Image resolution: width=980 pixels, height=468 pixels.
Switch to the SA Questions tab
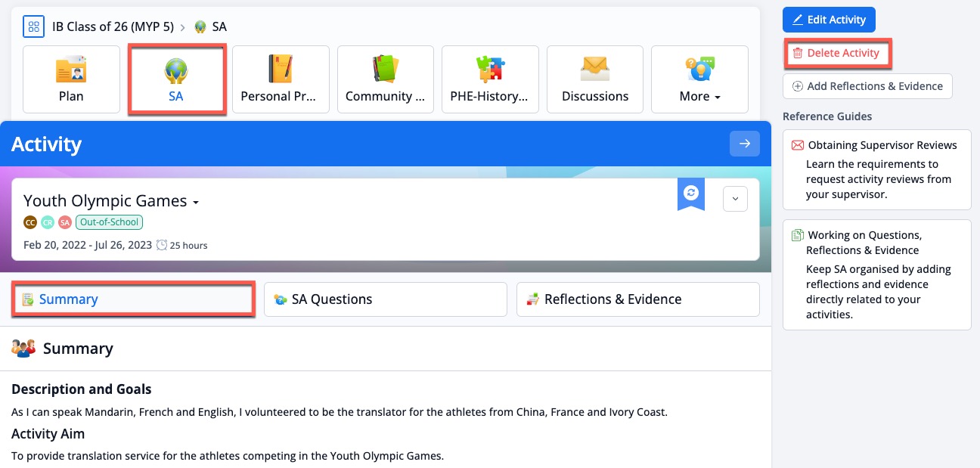(385, 299)
